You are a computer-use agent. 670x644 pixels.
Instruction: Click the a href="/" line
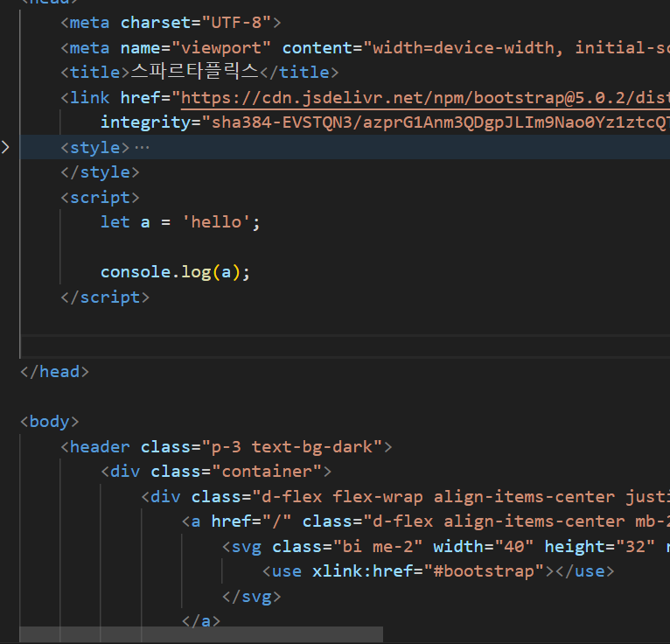click(425, 521)
